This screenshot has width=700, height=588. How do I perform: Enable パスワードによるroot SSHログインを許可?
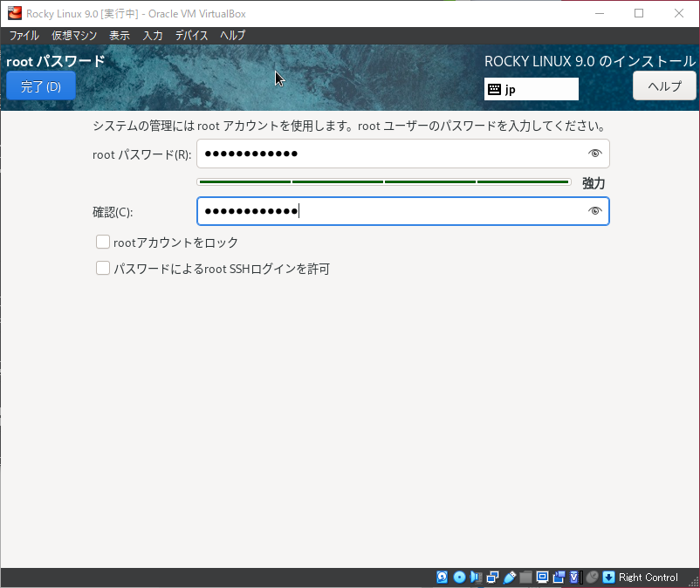coord(103,269)
